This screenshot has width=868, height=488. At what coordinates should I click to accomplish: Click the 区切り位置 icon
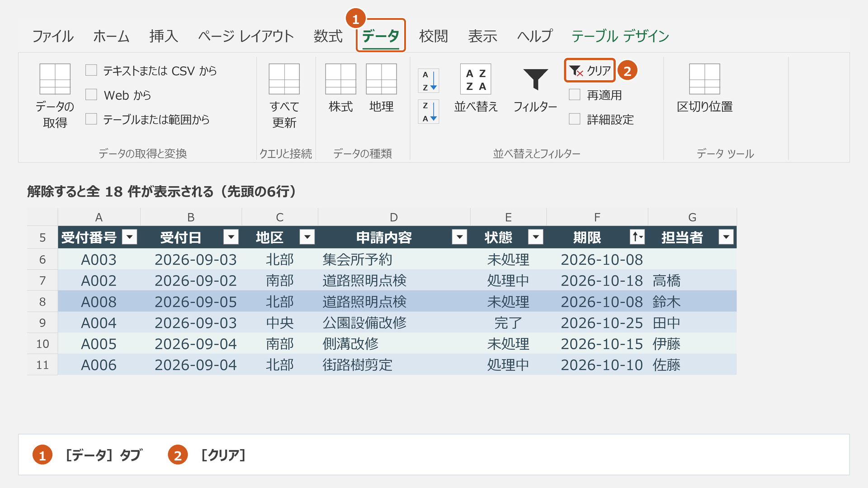704,79
